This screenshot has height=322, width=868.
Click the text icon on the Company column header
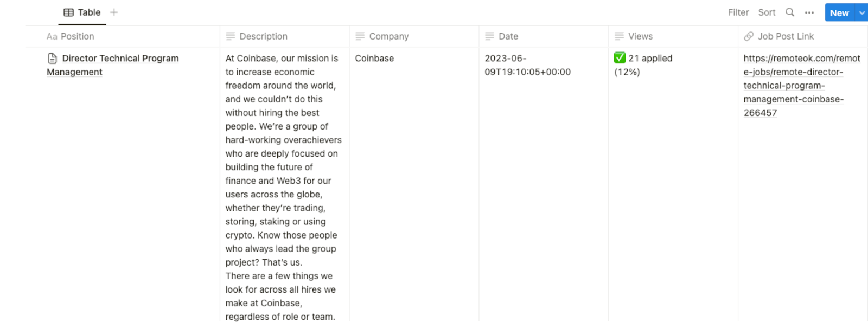(x=359, y=36)
